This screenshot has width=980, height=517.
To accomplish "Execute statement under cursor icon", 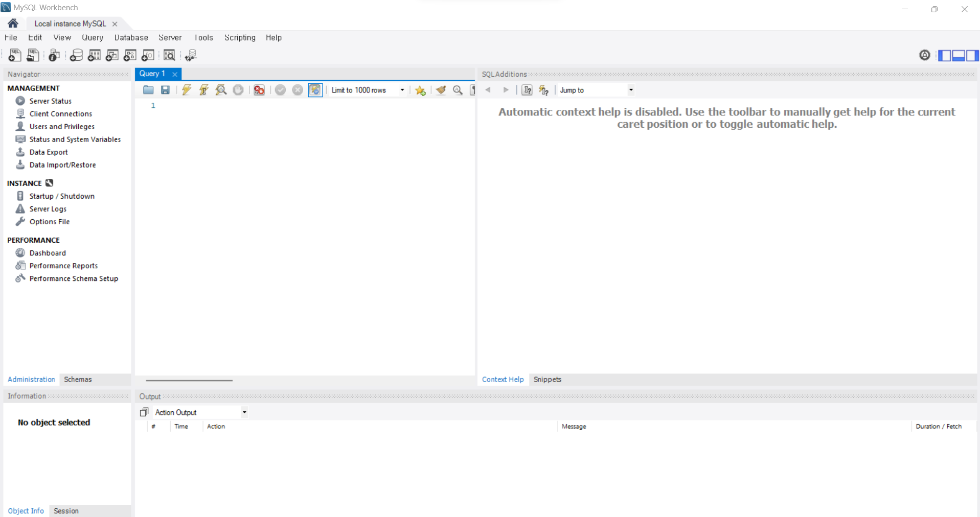I will point(204,90).
